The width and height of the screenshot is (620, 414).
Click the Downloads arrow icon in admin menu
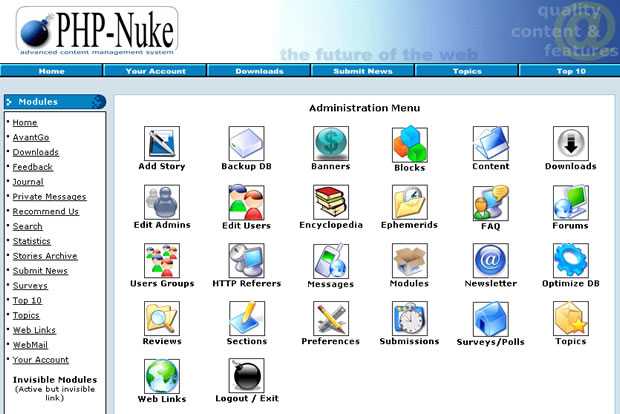[571, 143]
